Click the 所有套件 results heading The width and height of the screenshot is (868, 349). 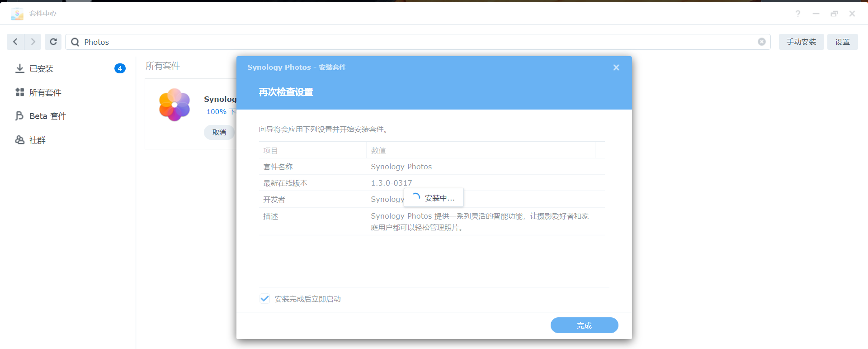coord(163,66)
